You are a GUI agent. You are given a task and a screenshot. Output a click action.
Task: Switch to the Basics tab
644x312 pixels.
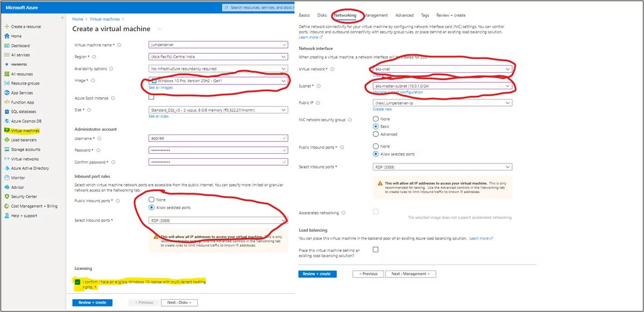(305, 15)
